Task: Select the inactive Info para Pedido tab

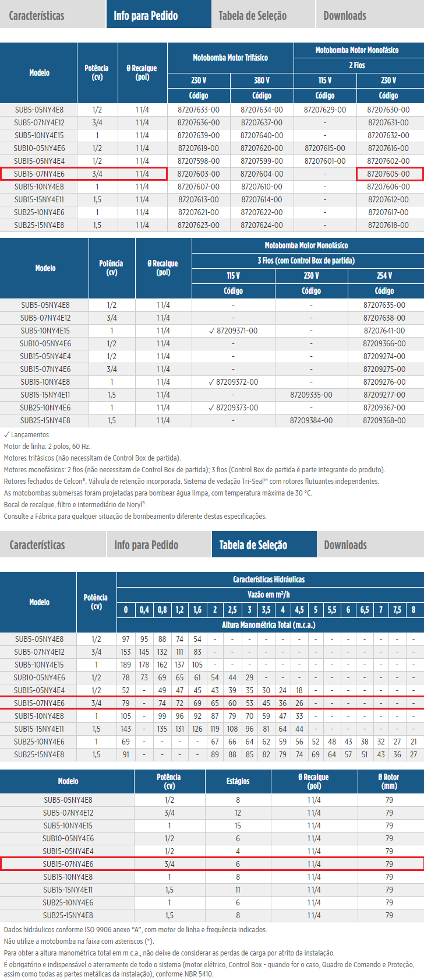Action: click(146, 545)
